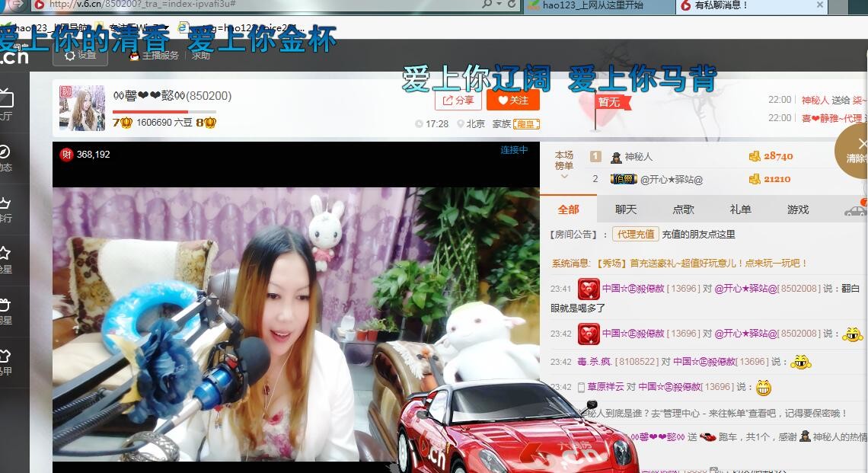The image size is (868, 473).
Task: Click the browser refresh icon in address bar
Action: pyautogui.click(x=512, y=5)
